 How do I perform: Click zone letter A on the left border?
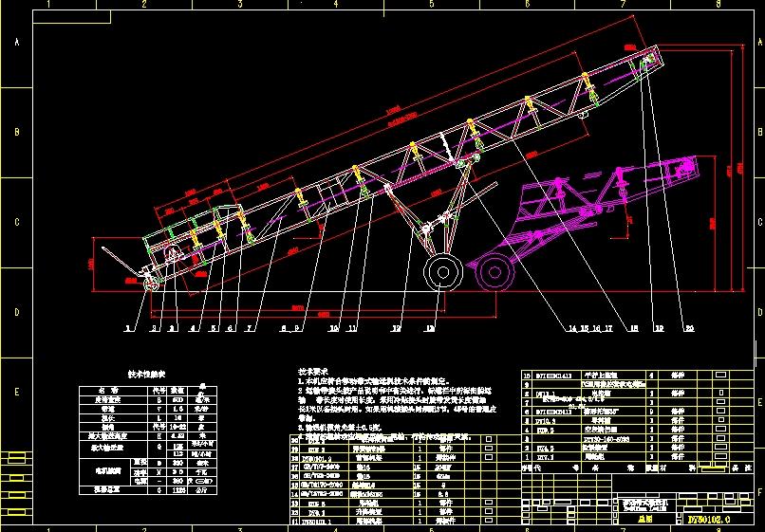pyautogui.click(x=17, y=43)
